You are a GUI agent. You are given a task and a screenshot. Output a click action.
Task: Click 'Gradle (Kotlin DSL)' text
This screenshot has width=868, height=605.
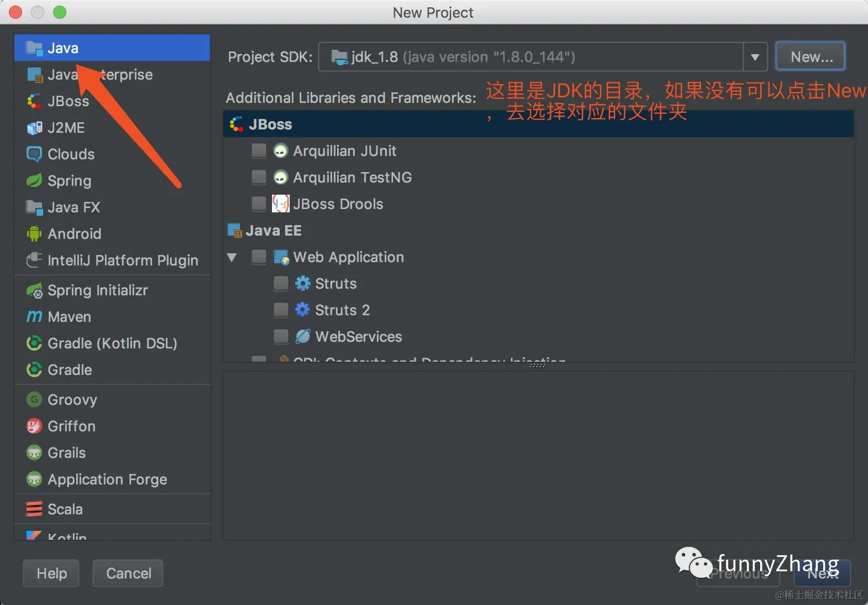coord(112,343)
